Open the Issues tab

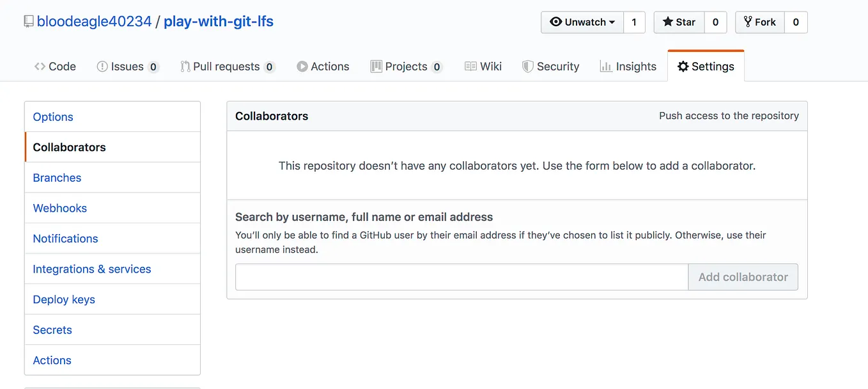(127, 67)
